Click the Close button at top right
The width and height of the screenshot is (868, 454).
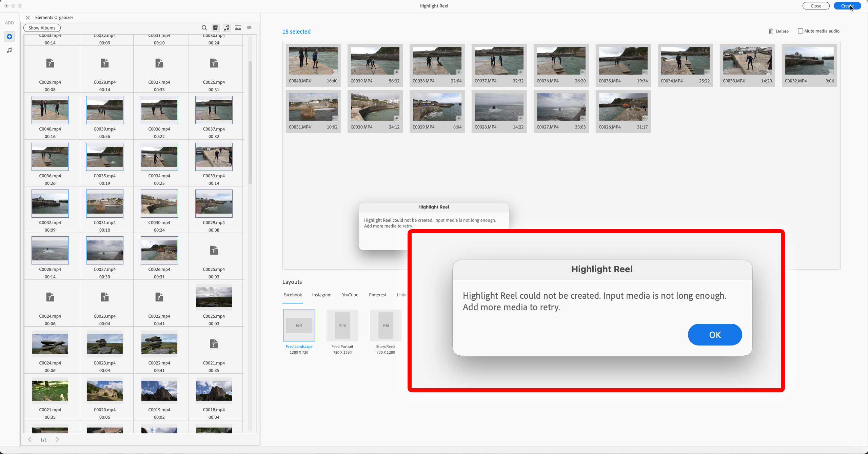tap(816, 6)
